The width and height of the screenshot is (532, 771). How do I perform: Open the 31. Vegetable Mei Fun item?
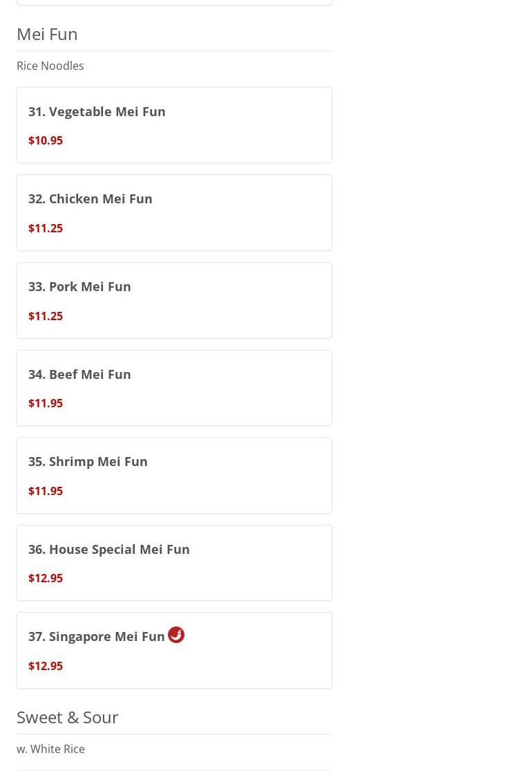coord(97,111)
